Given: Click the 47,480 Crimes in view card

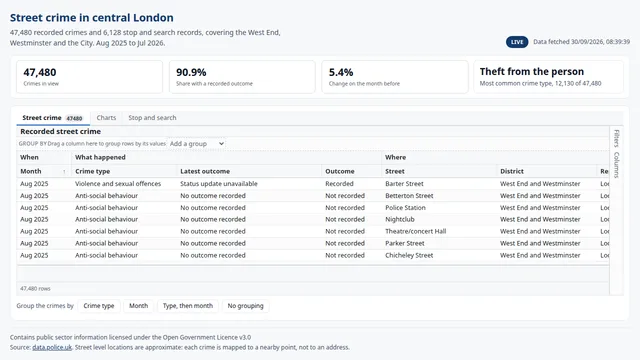Looking at the screenshot, I should pyautogui.click(x=89, y=77).
